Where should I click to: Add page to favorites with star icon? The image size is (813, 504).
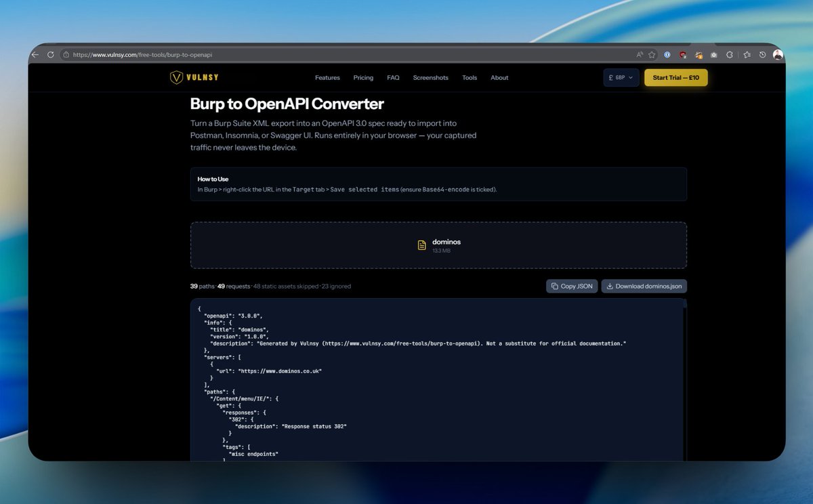click(x=652, y=55)
